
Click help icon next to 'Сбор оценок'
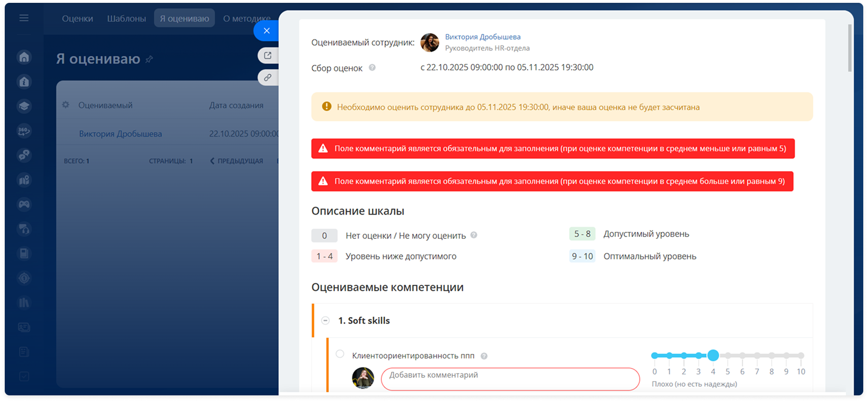pyautogui.click(x=372, y=68)
